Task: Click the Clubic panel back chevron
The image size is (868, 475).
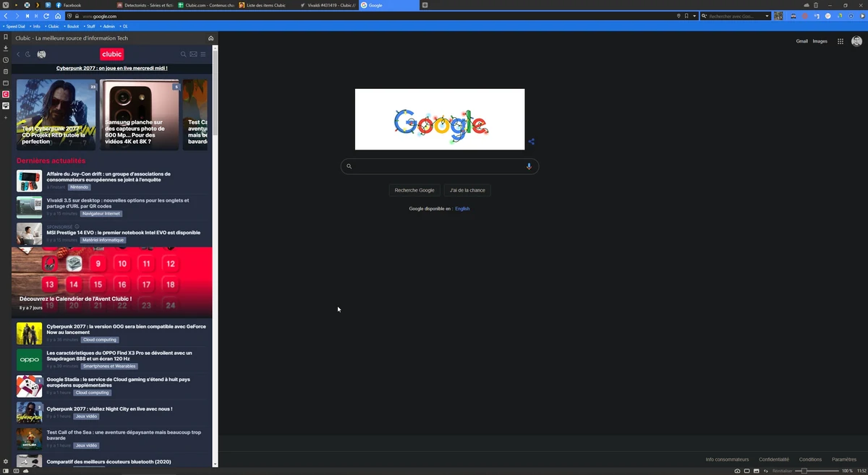Action: click(19, 54)
